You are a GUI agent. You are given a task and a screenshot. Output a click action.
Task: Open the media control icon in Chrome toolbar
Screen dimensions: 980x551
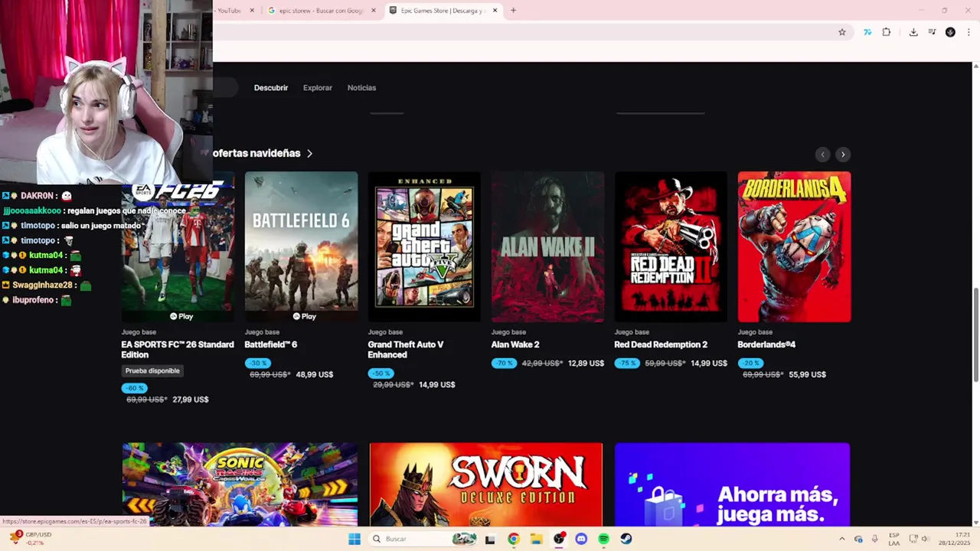[x=932, y=32]
